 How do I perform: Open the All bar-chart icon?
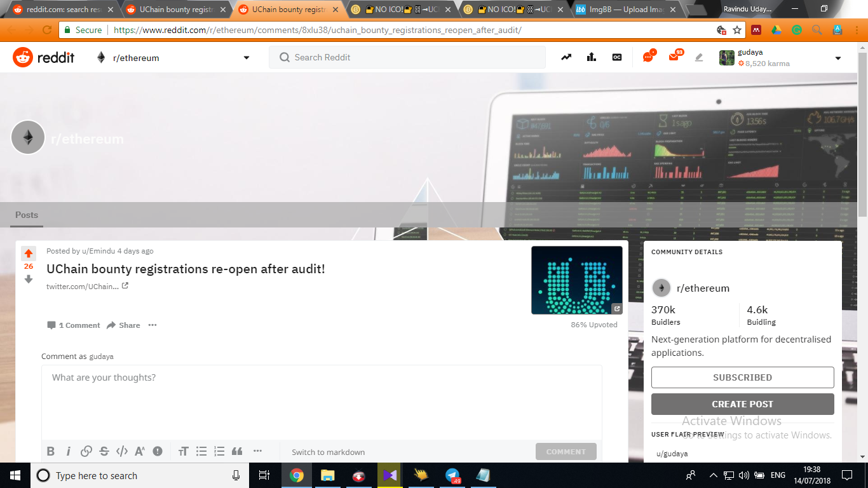tap(592, 57)
